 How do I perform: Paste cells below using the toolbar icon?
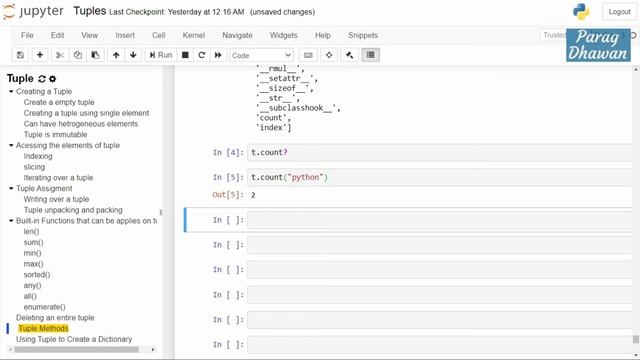[96, 55]
